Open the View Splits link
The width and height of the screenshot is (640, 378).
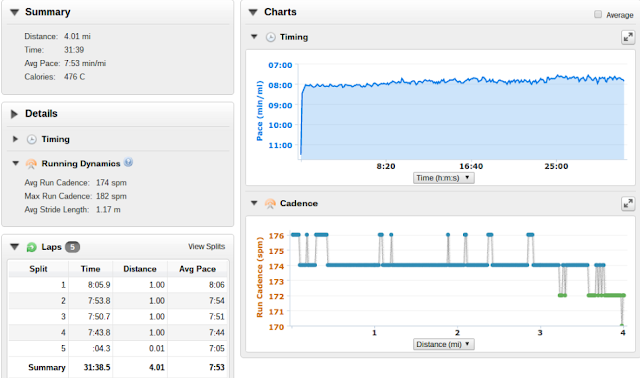(207, 247)
